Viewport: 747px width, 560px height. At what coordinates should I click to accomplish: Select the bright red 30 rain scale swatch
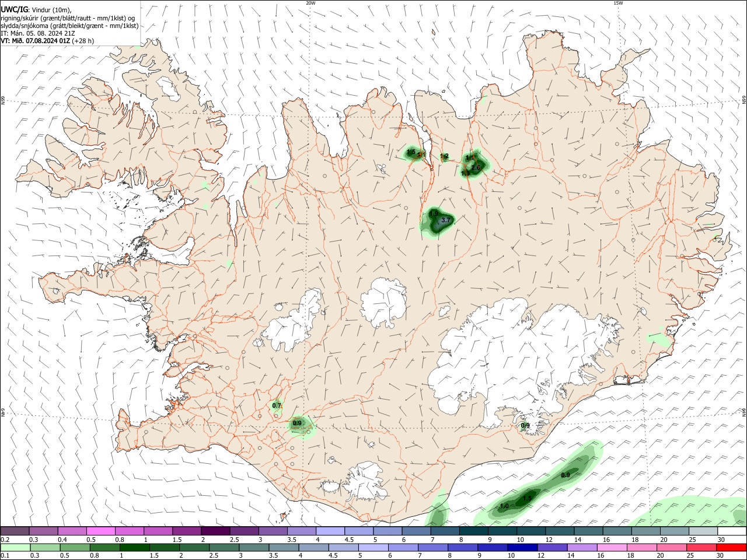coord(731,548)
